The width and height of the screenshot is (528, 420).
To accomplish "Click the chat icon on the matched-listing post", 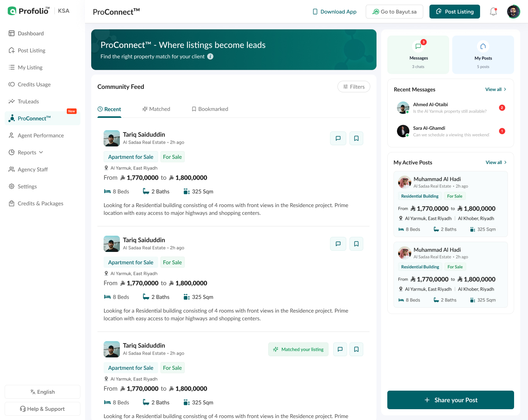I will (x=340, y=349).
